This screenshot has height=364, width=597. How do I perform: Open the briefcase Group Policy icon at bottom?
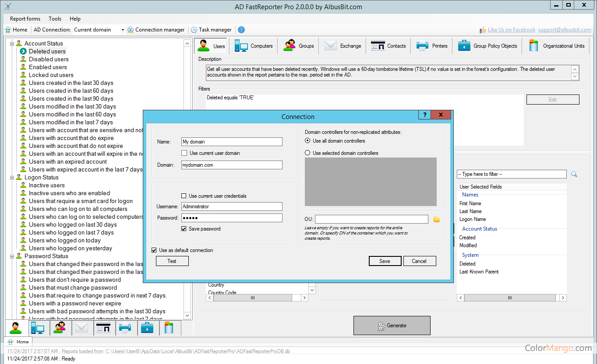pos(147,328)
